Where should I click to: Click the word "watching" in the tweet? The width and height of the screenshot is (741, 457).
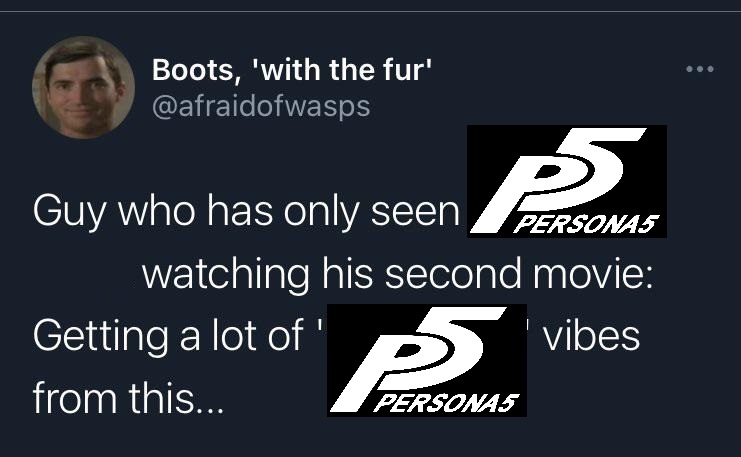(x=226, y=275)
